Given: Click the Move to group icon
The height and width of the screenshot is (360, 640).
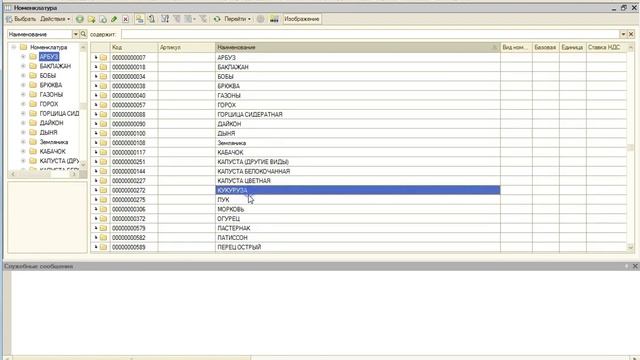Looking at the screenshot, I should click(151, 19).
